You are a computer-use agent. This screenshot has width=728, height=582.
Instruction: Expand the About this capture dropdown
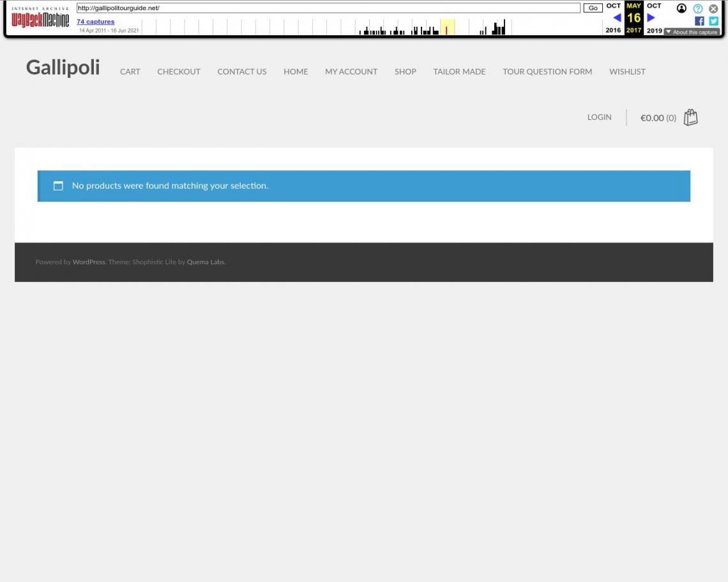[x=692, y=32]
